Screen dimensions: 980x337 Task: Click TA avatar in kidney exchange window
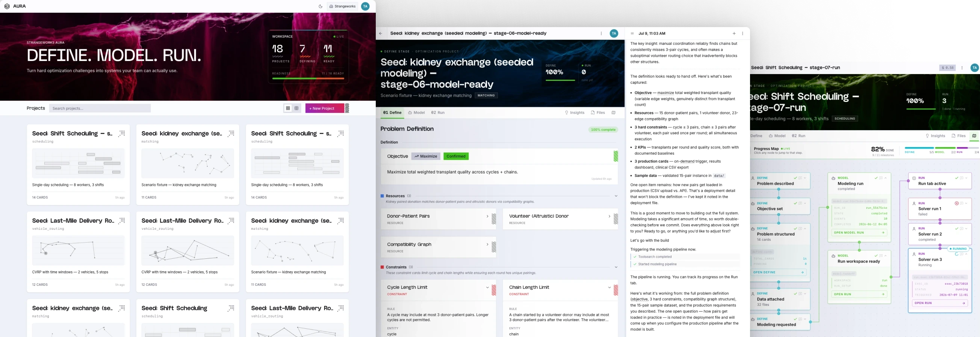point(614,33)
